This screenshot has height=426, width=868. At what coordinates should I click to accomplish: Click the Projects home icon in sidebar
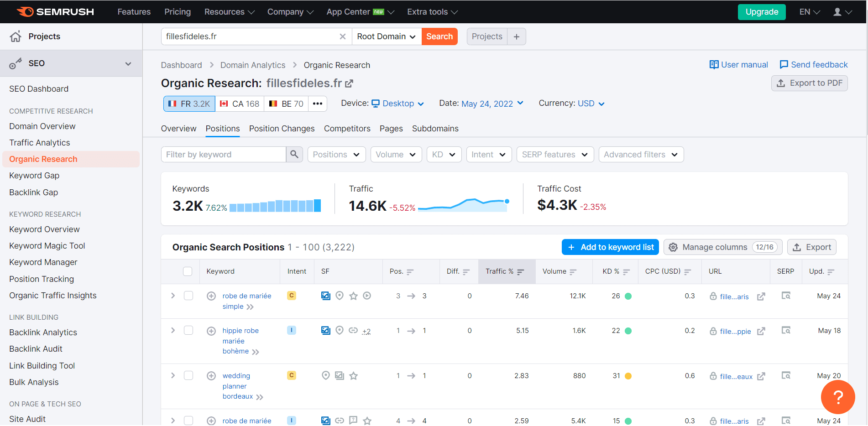tap(16, 36)
